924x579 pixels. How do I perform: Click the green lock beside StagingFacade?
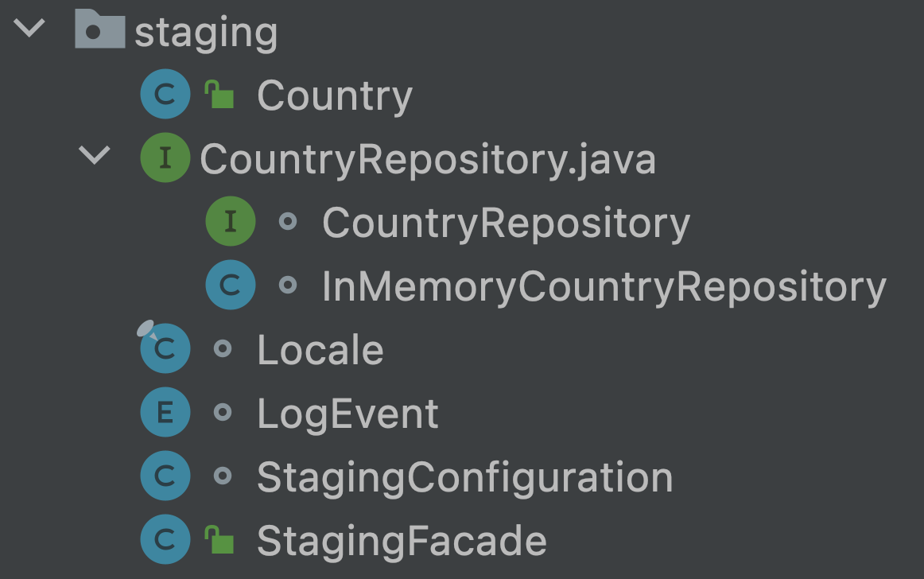[x=219, y=540]
